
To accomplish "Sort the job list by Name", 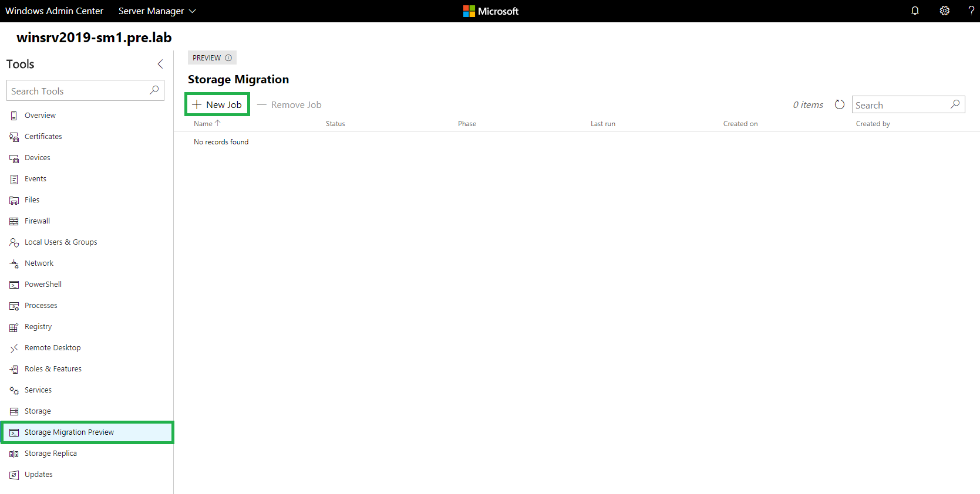I will [207, 124].
